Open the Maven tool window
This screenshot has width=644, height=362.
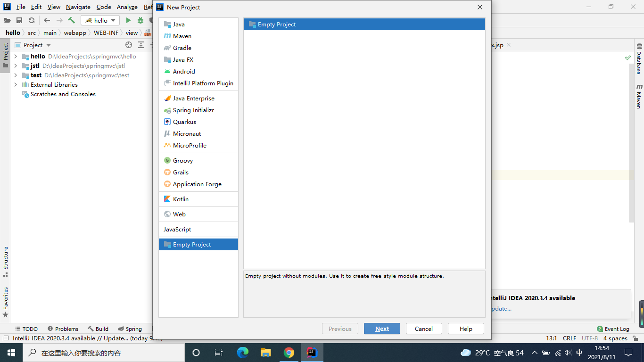(x=639, y=97)
